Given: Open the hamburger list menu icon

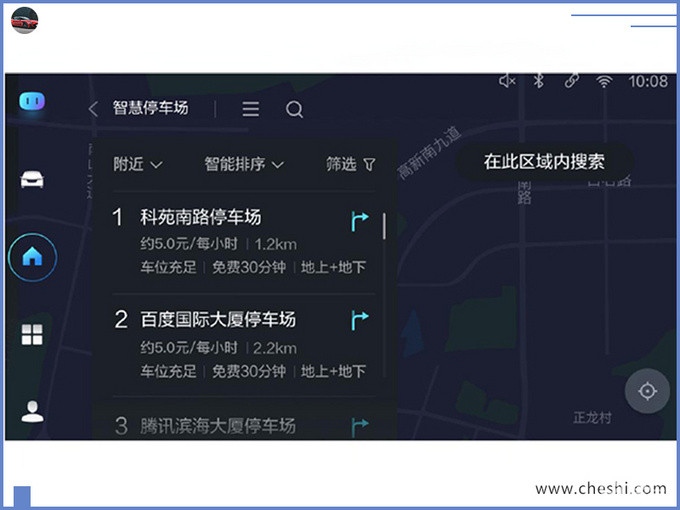Looking at the screenshot, I should 250,109.
